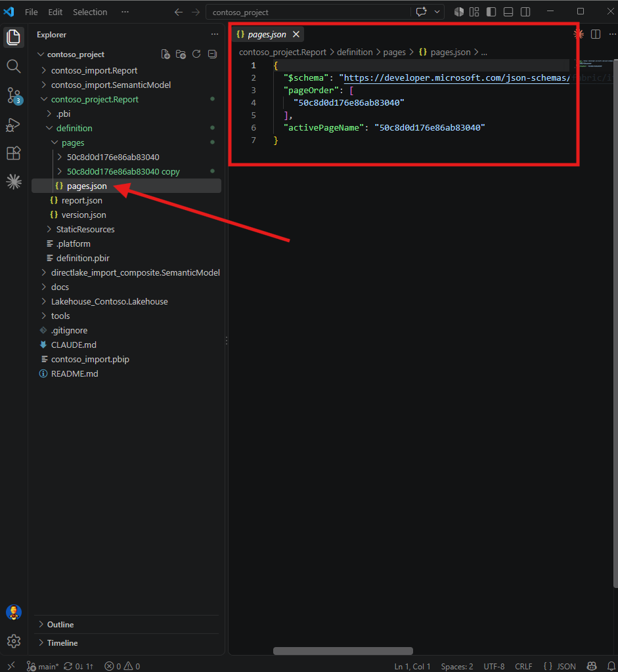Expand the .pbi folder

coord(49,114)
